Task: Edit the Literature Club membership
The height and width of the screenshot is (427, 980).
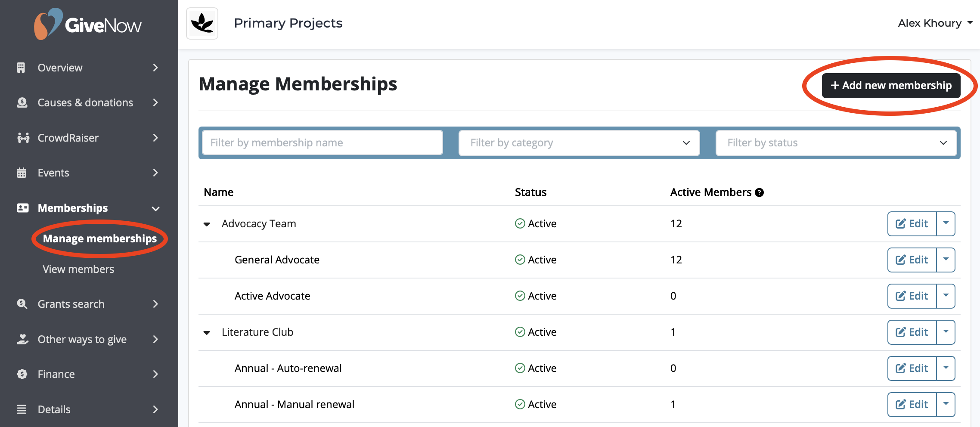Action: click(x=912, y=332)
